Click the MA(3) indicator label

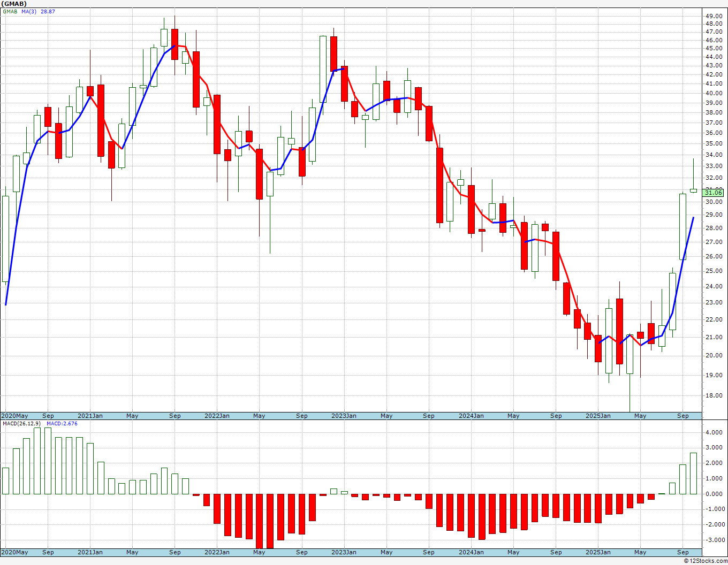(x=29, y=11)
